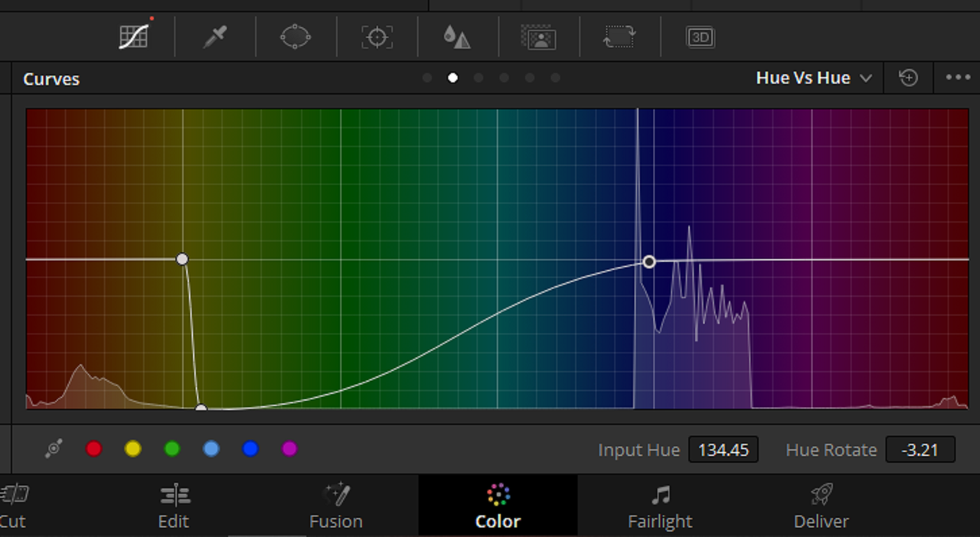
Task: Click the Input Hue label
Action: tap(639, 450)
